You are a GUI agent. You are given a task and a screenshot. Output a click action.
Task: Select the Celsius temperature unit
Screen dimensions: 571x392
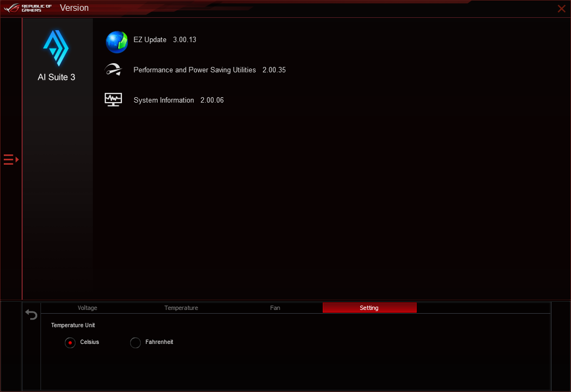(x=70, y=342)
